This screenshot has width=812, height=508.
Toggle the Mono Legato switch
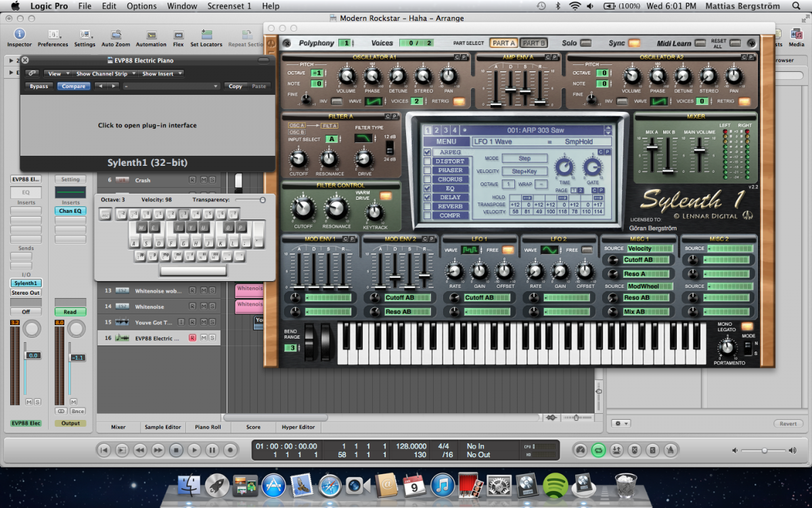(x=748, y=326)
